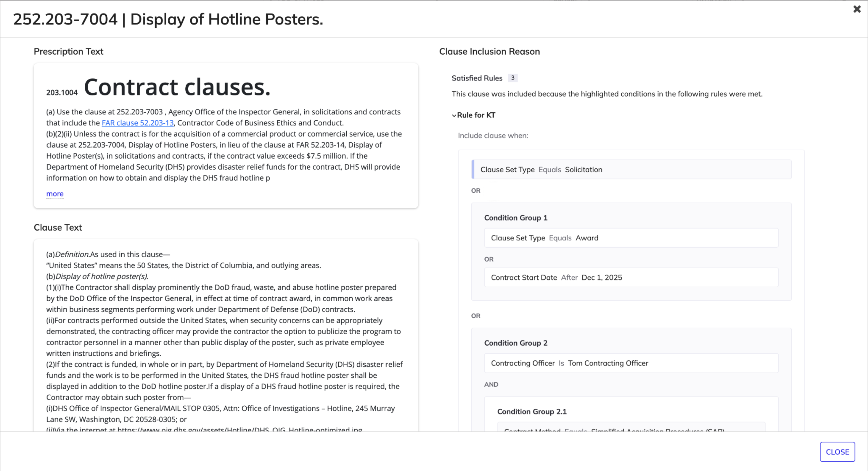Collapse the Rule for KT section
This screenshot has height=471, width=868.
point(473,115)
